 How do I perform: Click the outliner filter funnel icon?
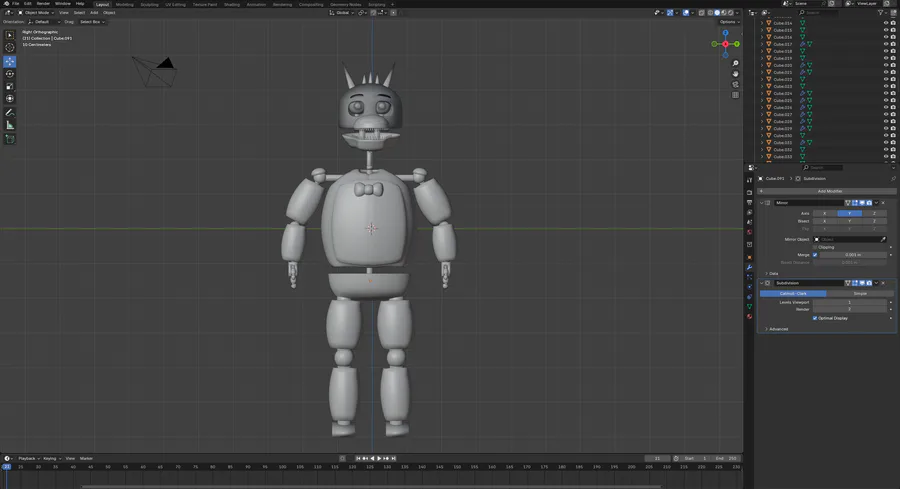(x=881, y=13)
